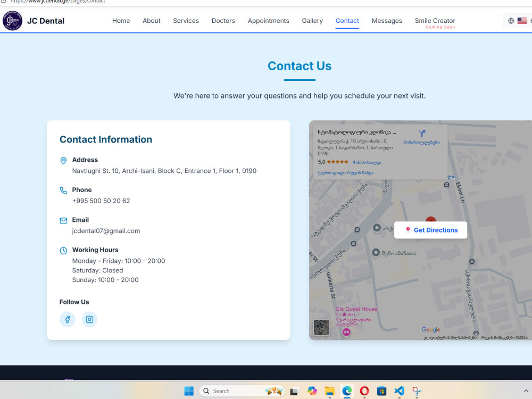The width and height of the screenshot is (532, 399).
Task: Click the JC Dental brand name
Action: (46, 21)
